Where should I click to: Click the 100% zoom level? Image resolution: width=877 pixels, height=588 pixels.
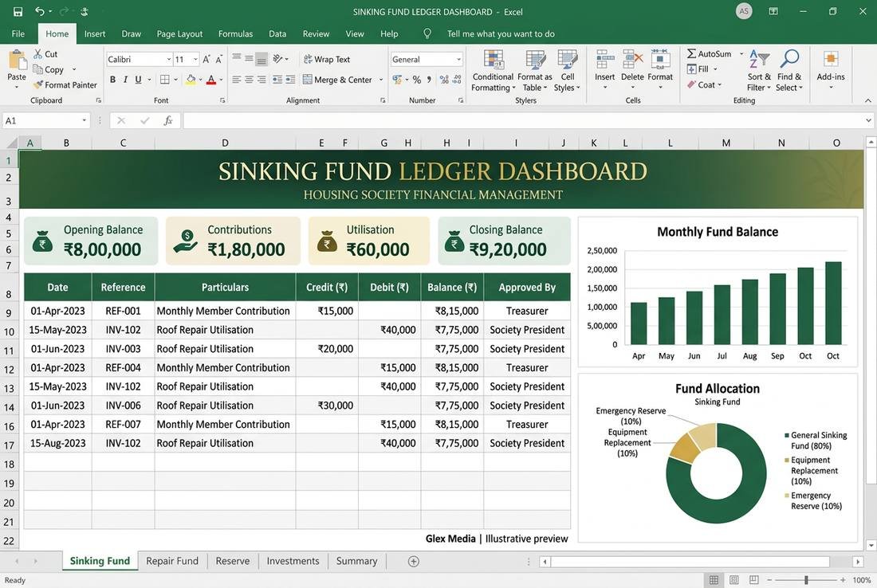pyautogui.click(x=862, y=579)
